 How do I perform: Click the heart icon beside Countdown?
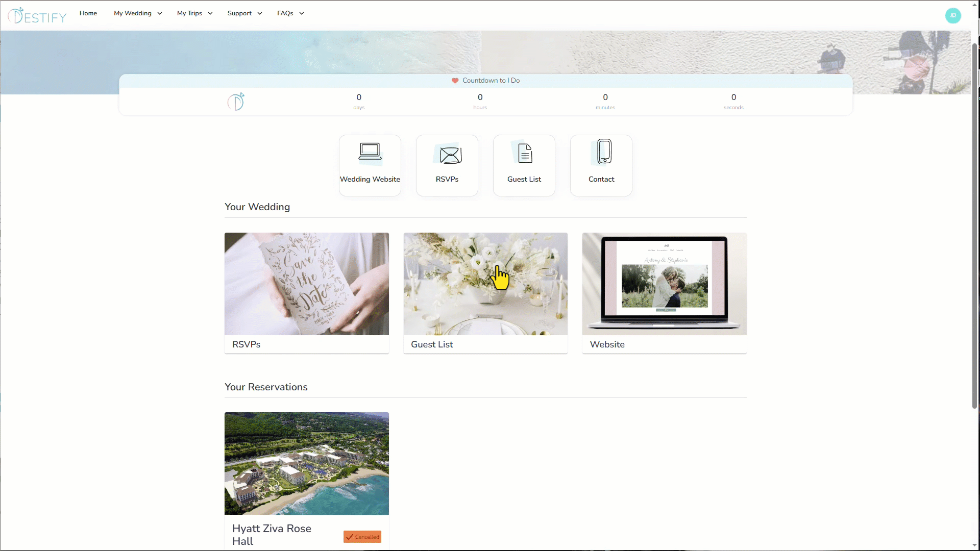tap(455, 81)
